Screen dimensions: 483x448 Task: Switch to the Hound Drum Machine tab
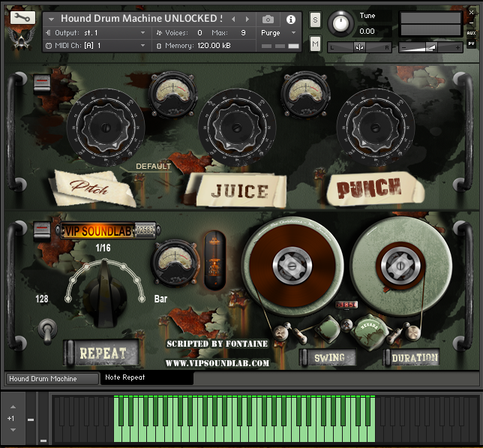pyautogui.click(x=52, y=379)
